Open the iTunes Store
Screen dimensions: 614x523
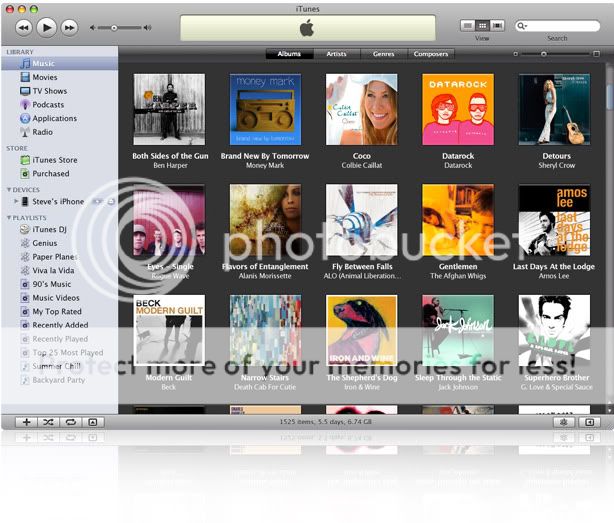tap(54, 160)
